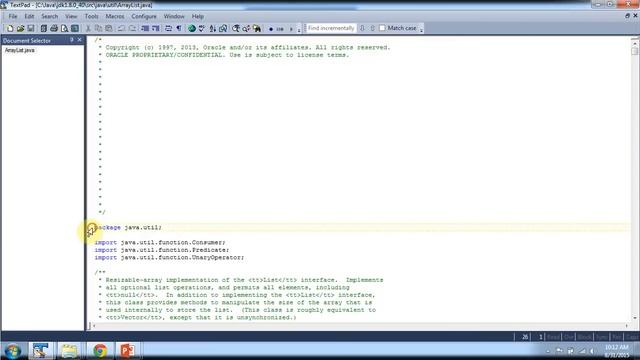This screenshot has width=640, height=360.
Task: Click the green globe View in browser icon
Action: (x=191, y=29)
